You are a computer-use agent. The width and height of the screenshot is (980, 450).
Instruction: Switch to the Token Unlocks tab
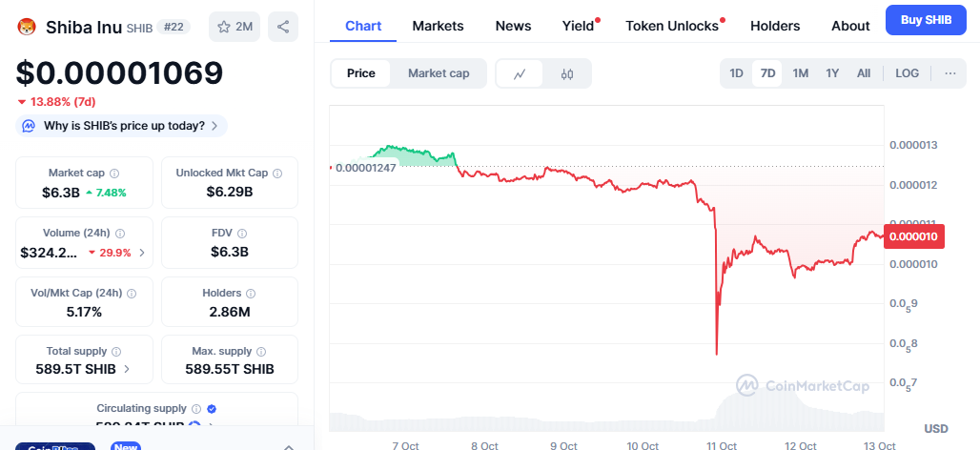click(x=672, y=26)
